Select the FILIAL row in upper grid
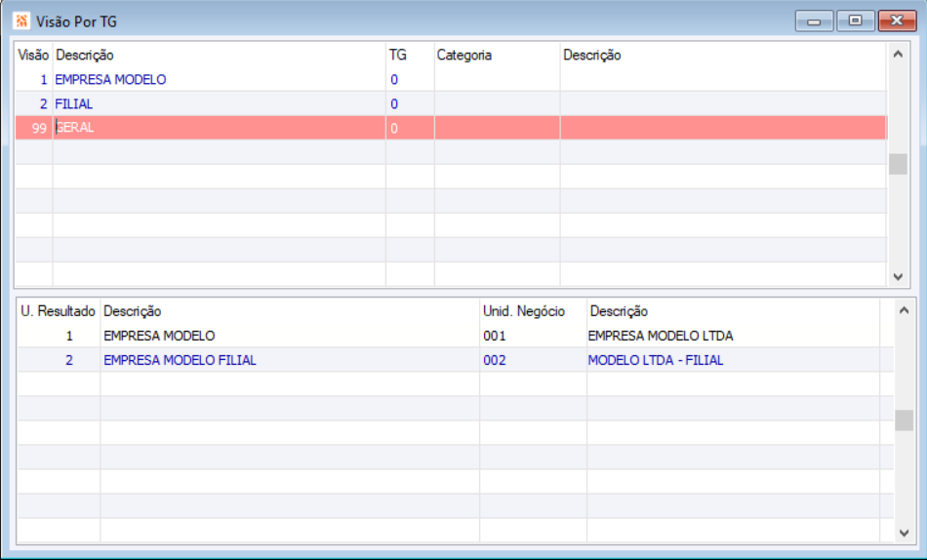This screenshot has width=927, height=560. click(451, 103)
